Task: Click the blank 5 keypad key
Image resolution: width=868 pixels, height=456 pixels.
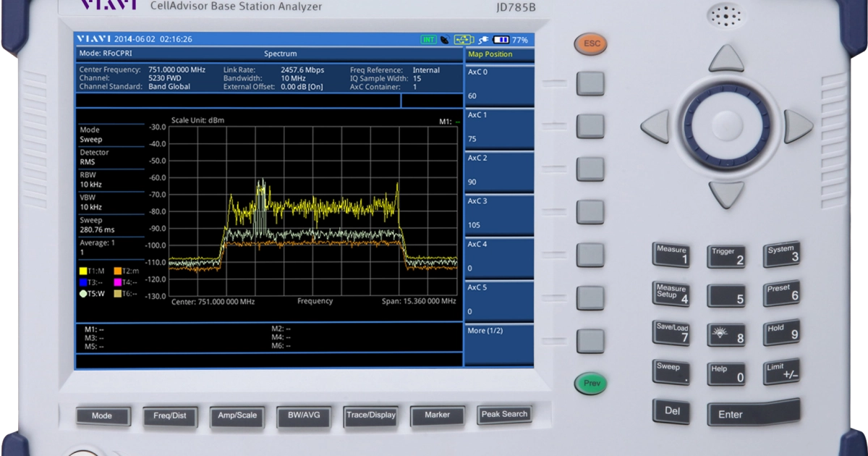Action: click(x=726, y=295)
